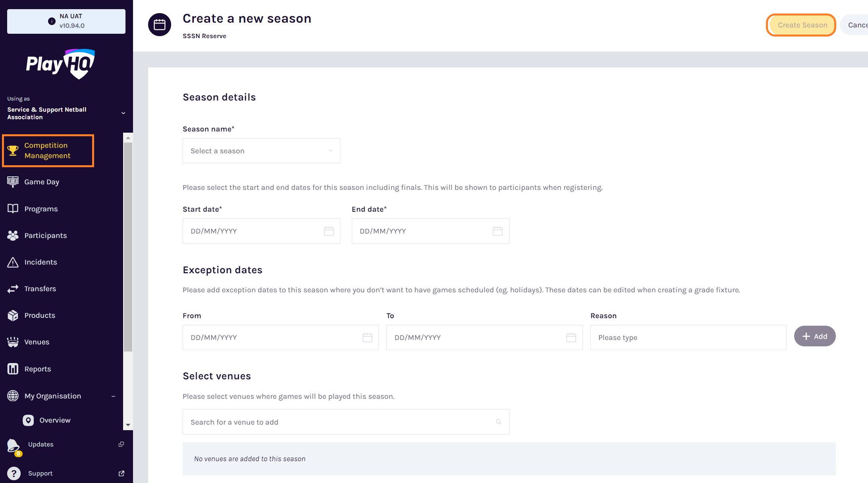Image resolution: width=868 pixels, height=483 pixels.
Task: Focus the exception Reason text field
Action: click(688, 338)
